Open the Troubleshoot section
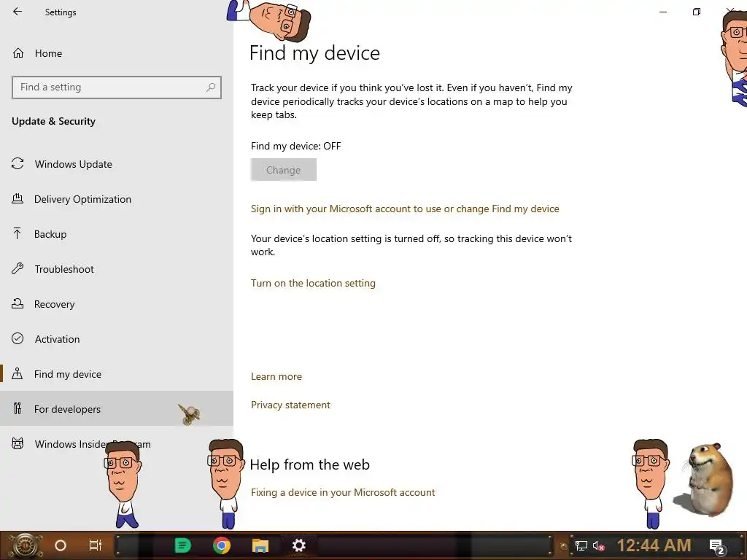This screenshot has height=560, width=747. [116, 269]
